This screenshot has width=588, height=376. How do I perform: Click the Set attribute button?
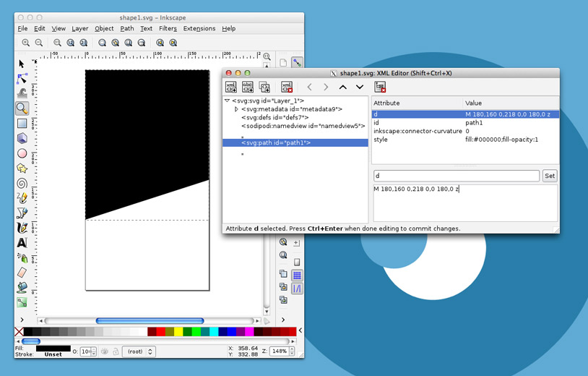point(550,176)
